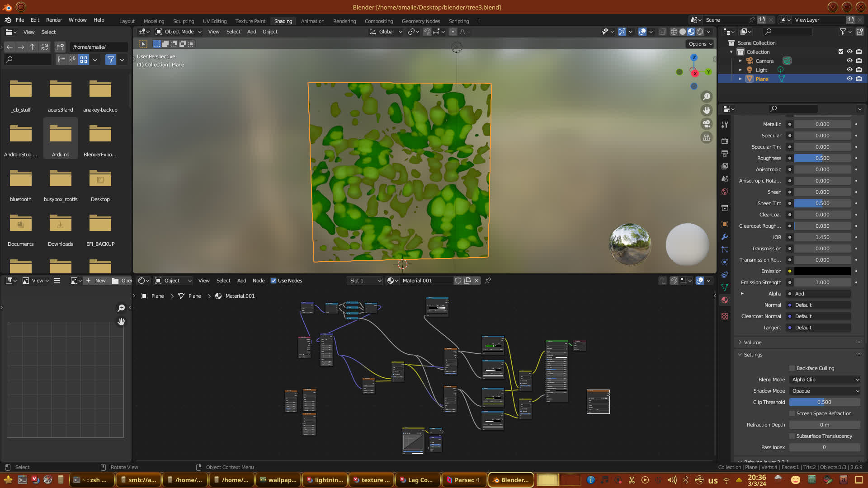The image size is (868, 488).
Task: Open Modifier properties wrench icon
Action: 725,237
